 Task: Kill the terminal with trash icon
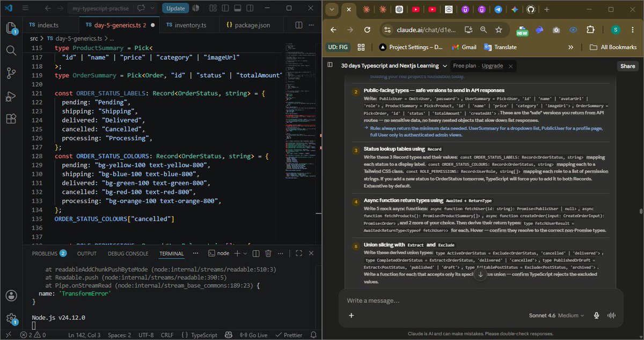click(268, 253)
